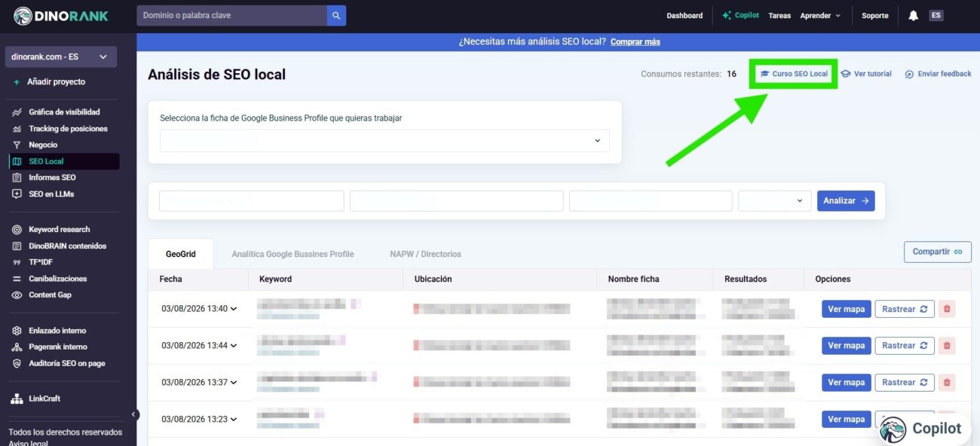Open Canibalizaciones in sidebar
The width and height of the screenshot is (980, 446).
57,279
